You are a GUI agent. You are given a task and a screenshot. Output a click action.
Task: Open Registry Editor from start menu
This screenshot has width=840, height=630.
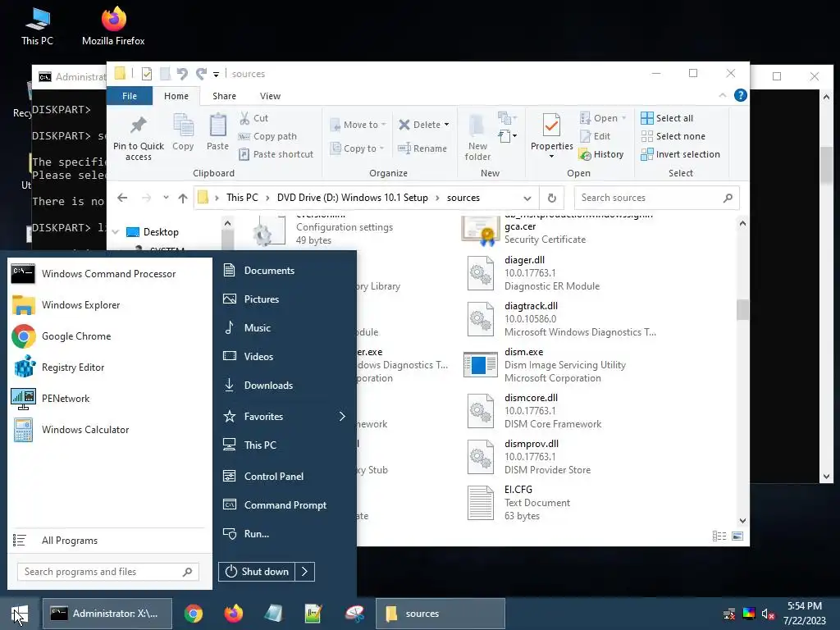tap(109, 367)
